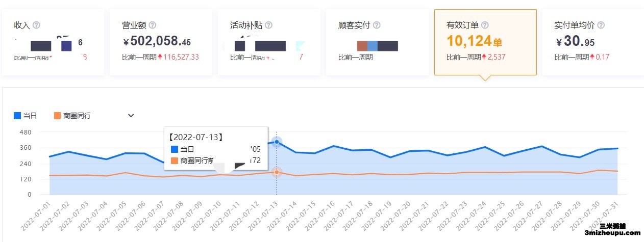Click the help icon next to 实付单均价

point(601,25)
